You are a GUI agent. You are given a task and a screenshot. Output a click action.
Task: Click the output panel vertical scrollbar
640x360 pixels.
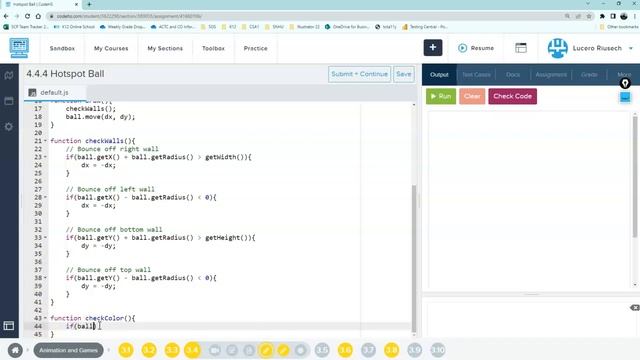pyautogui.click(x=635, y=176)
